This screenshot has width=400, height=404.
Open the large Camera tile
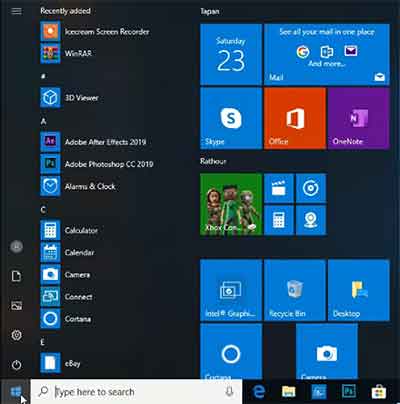[x=327, y=351]
